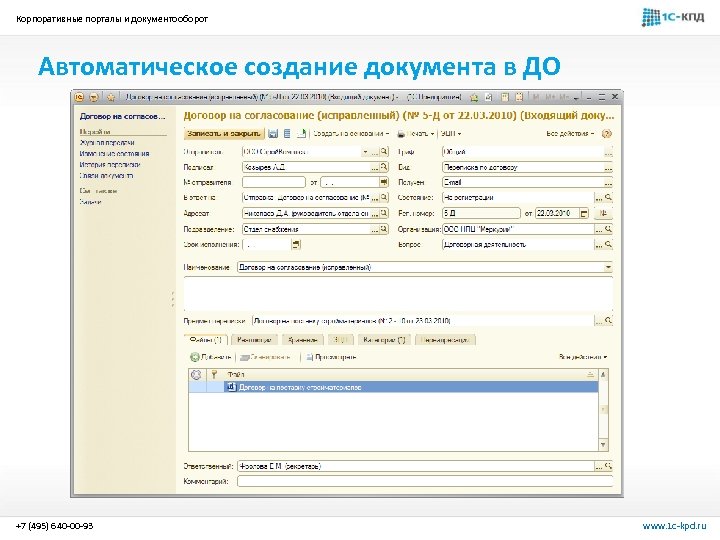The height and width of the screenshot is (540, 720).
Task: Switch to the Категории (1) tab
Action: (x=384, y=340)
